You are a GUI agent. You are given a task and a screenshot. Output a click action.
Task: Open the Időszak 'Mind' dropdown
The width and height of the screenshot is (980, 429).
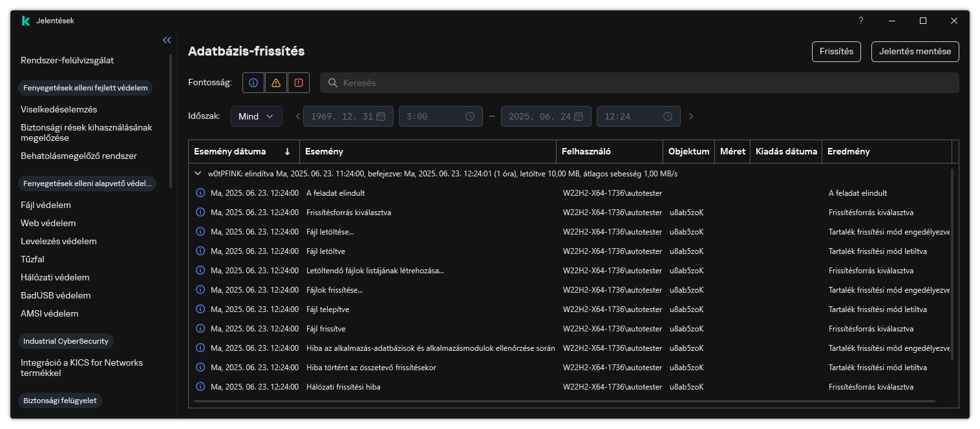pyautogui.click(x=256, y=116)
